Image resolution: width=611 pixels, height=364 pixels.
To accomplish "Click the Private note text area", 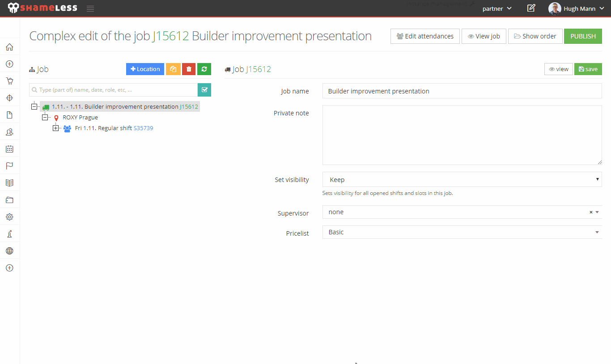I will pyautogui.click(x=462, y=135).
